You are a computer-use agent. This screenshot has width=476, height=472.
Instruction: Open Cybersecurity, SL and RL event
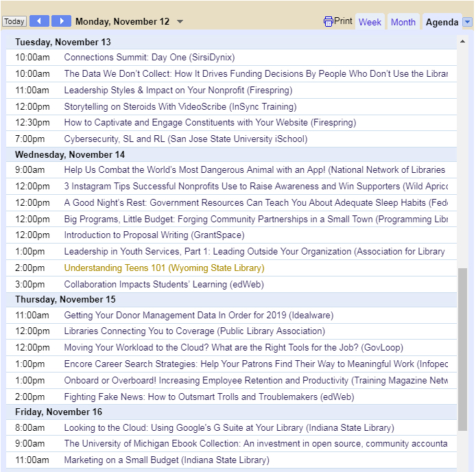(x=186, y=139)
